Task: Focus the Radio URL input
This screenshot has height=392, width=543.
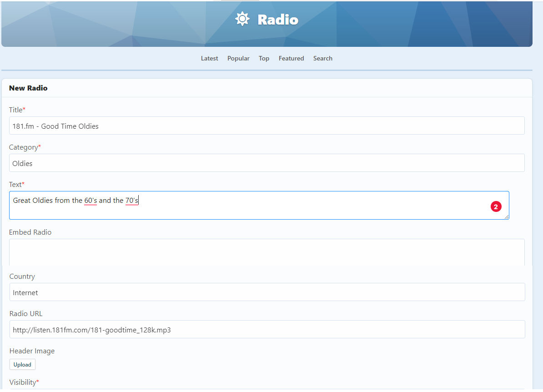Action: click(x=267, y=330)
